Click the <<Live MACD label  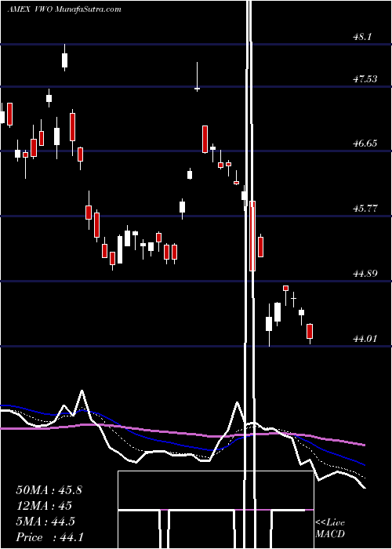click(330, 529)
